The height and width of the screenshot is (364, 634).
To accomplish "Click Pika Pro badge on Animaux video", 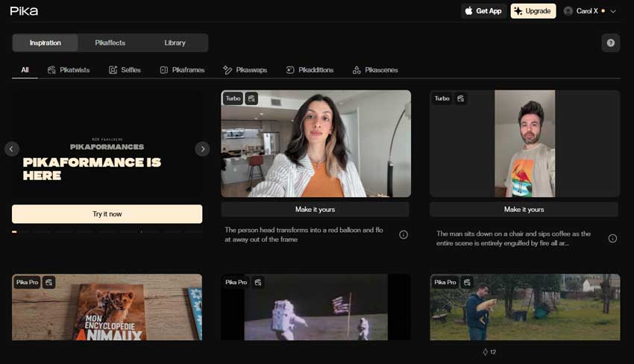I will [x=27, y=282].
